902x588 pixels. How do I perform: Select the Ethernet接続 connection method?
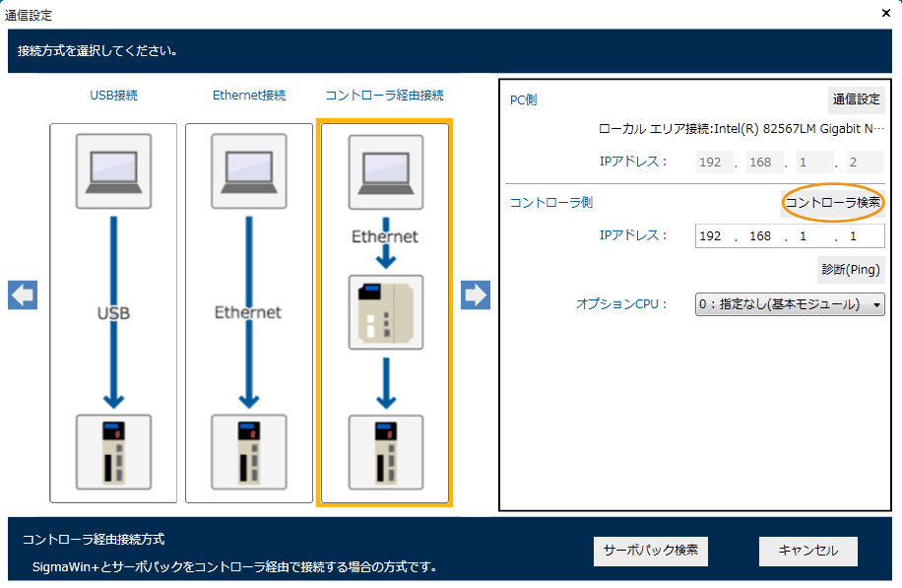(249, 96)
